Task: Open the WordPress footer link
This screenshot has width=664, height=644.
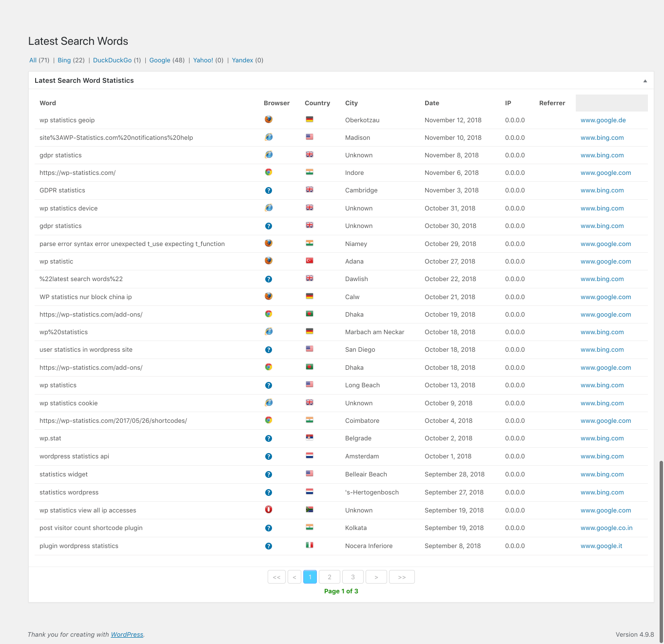Action: point(127,634)
